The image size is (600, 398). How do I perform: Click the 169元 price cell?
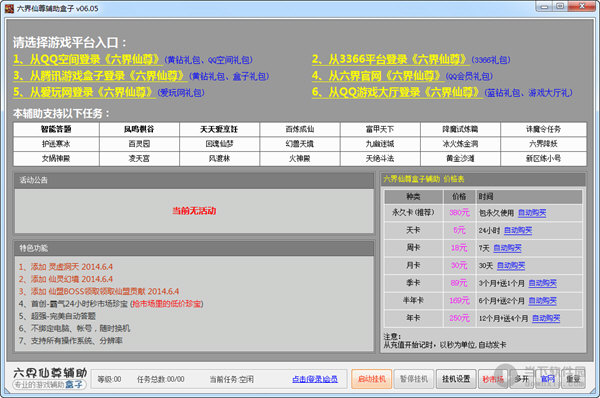(x=459, y=301)
